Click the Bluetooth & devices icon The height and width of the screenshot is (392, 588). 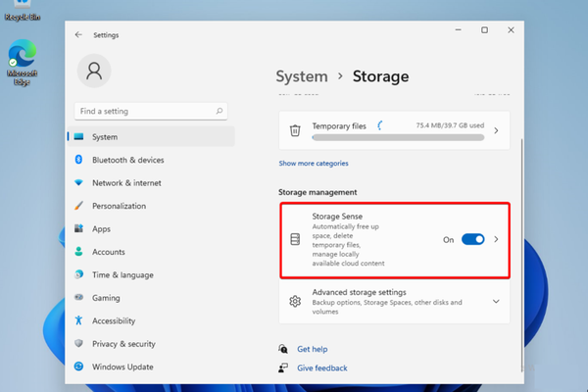(78, 160)
